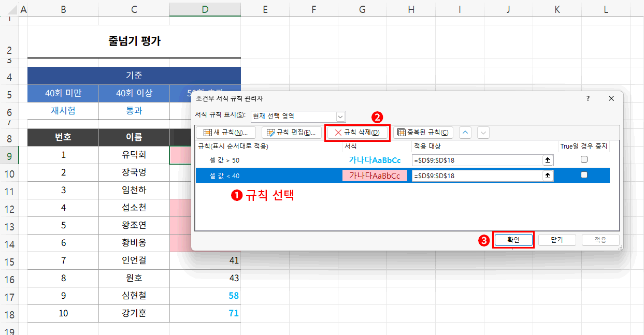The height and width of the screenshot is (335, 644).
Task: Click the name cell 장국엉
Action: pos(134,173)
